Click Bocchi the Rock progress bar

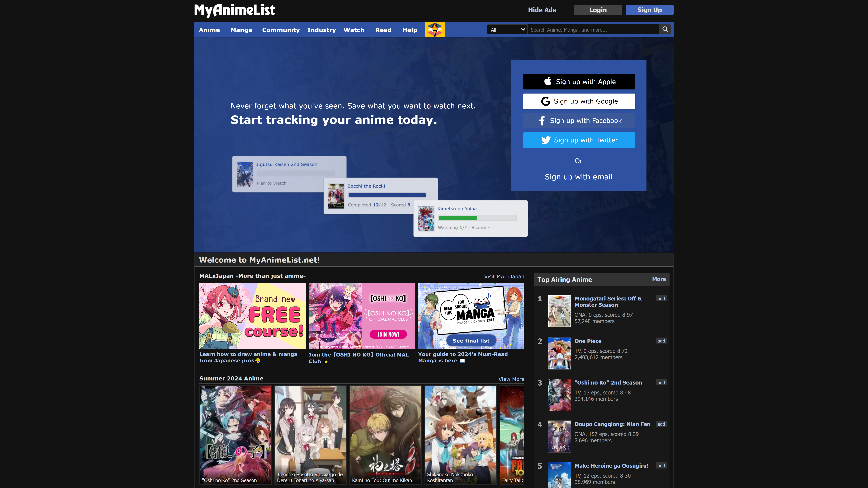coord(386,196)
